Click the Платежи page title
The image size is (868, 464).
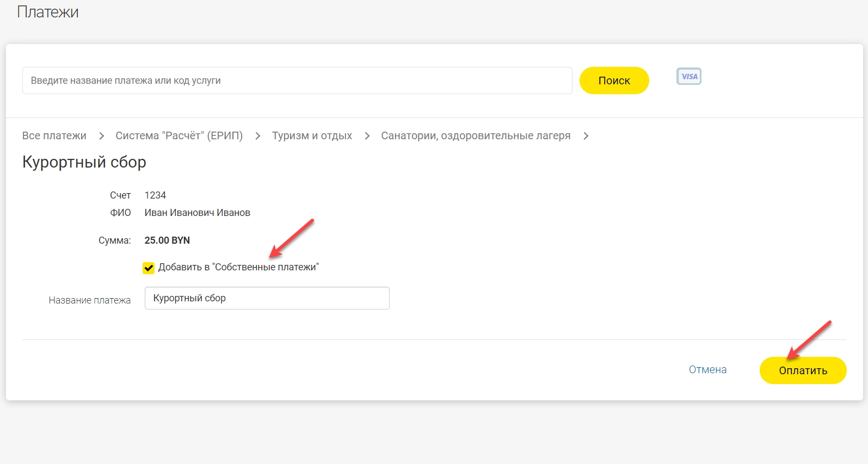(48, 11)
